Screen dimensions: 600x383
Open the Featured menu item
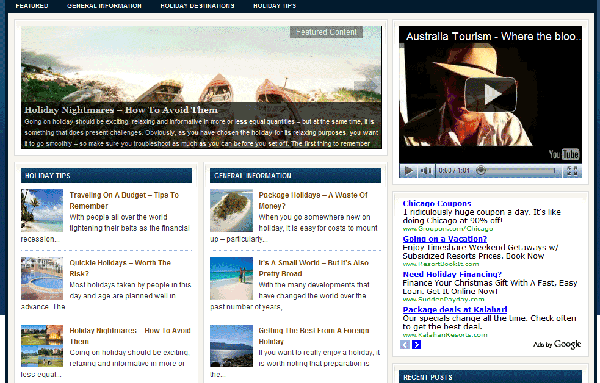pos(32,6)
